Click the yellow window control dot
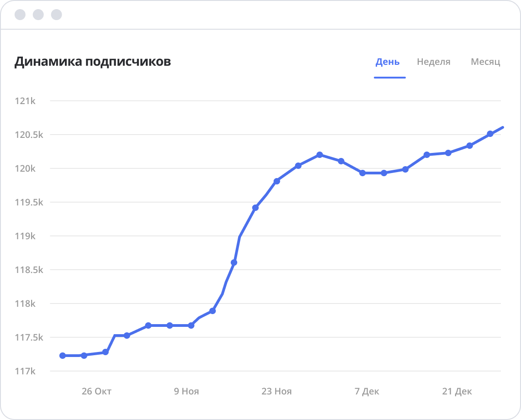 [x=37, y=14]
